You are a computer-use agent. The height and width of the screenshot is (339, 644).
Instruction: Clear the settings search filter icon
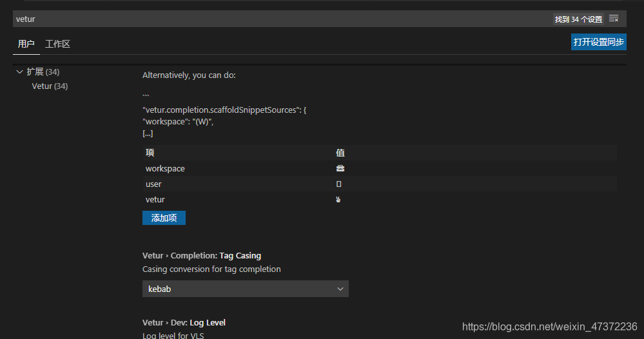(x=614, y=19)
